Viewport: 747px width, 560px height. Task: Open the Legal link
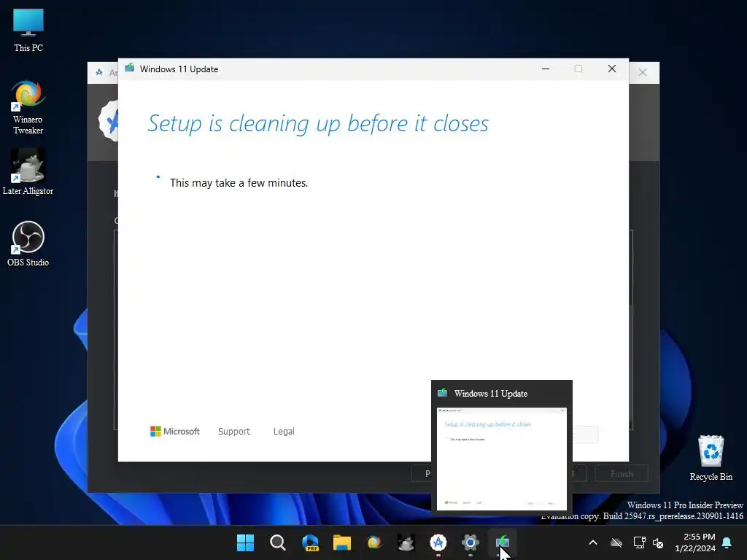coord(284,432)
